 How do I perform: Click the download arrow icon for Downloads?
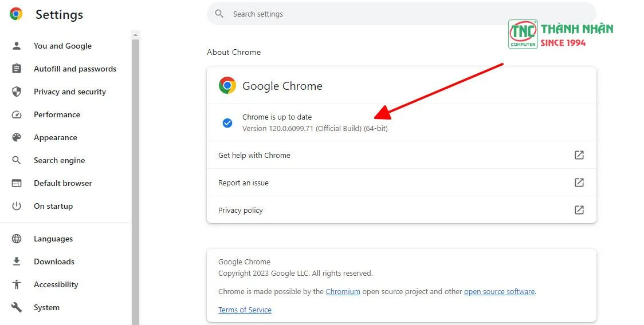(17, 261)
